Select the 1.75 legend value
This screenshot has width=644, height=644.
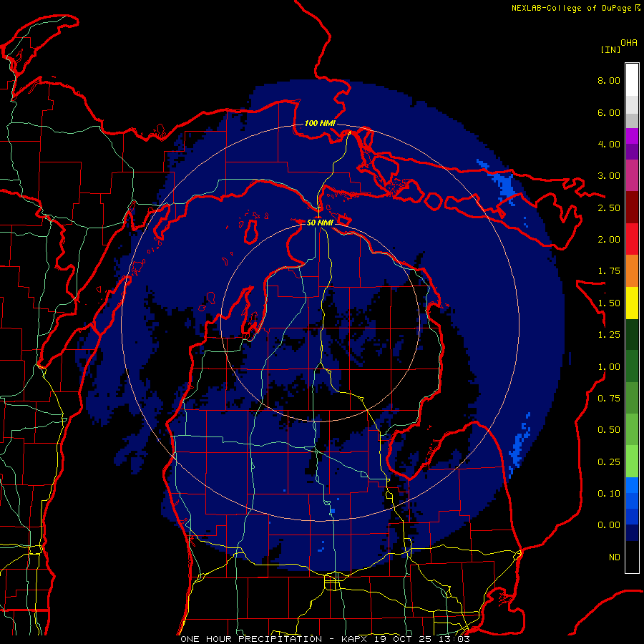609,271
